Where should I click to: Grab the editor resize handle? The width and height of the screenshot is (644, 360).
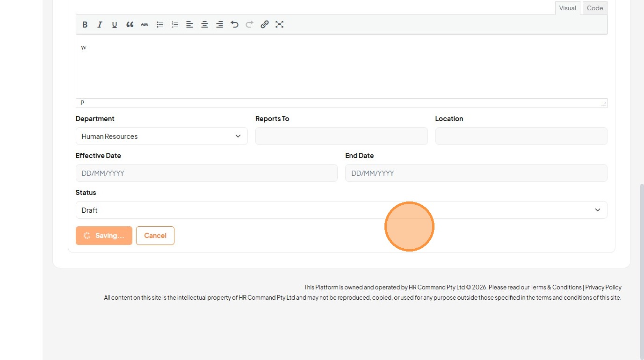click(603, 104)
